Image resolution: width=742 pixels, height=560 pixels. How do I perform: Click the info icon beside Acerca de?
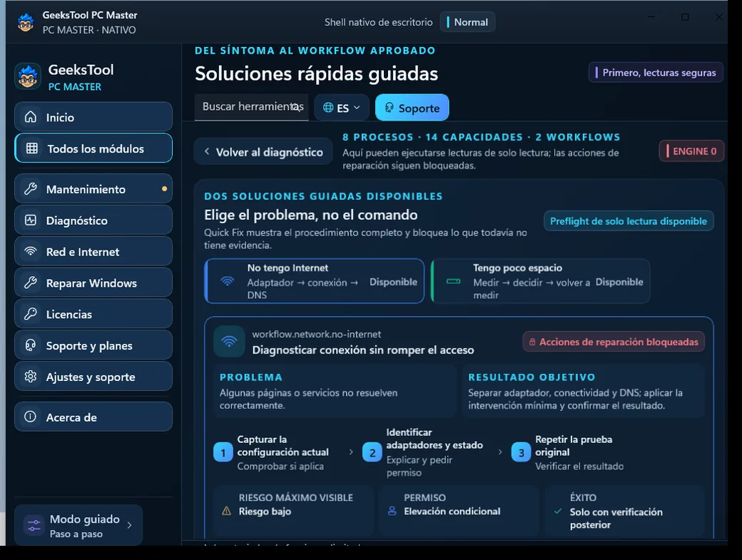(30, 417)
